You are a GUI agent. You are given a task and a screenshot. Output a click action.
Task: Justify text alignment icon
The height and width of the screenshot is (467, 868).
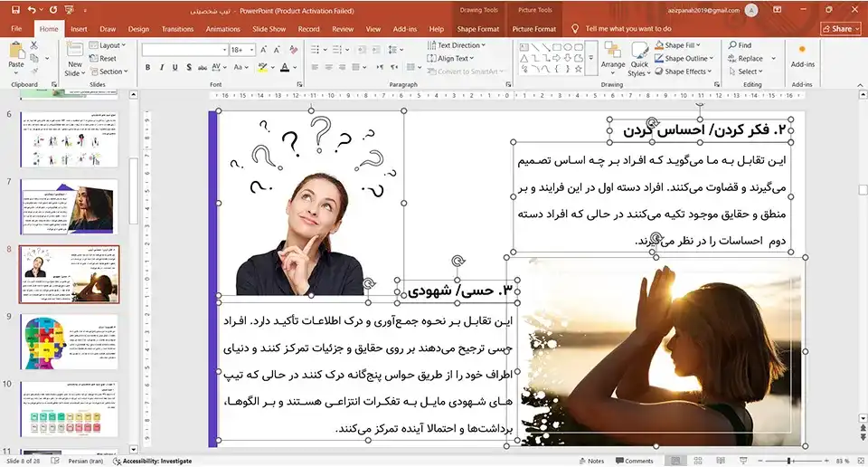pos(356,68)
